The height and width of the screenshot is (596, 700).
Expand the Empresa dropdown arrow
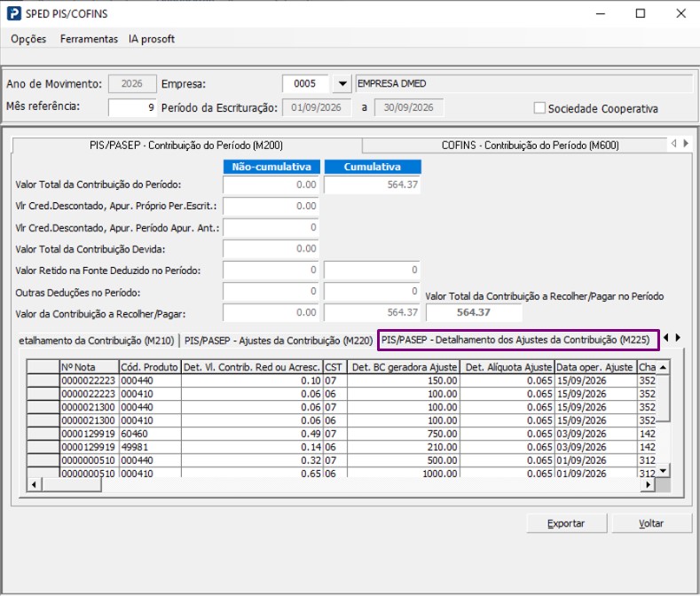click(342, 83)
